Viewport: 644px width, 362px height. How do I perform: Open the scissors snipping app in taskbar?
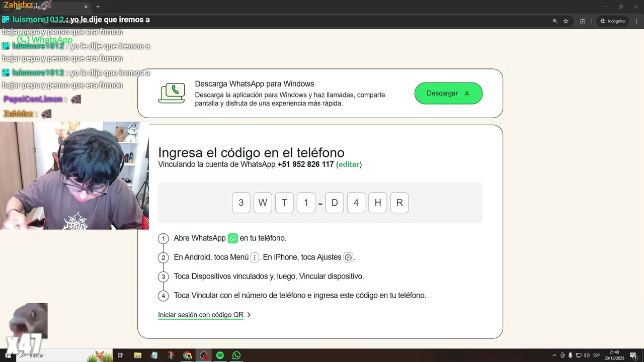point(171,355)
